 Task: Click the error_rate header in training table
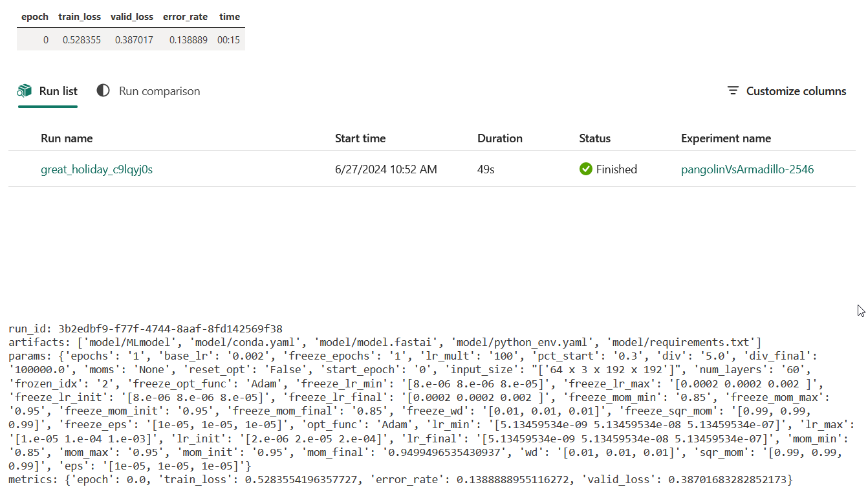click(185, 17)
